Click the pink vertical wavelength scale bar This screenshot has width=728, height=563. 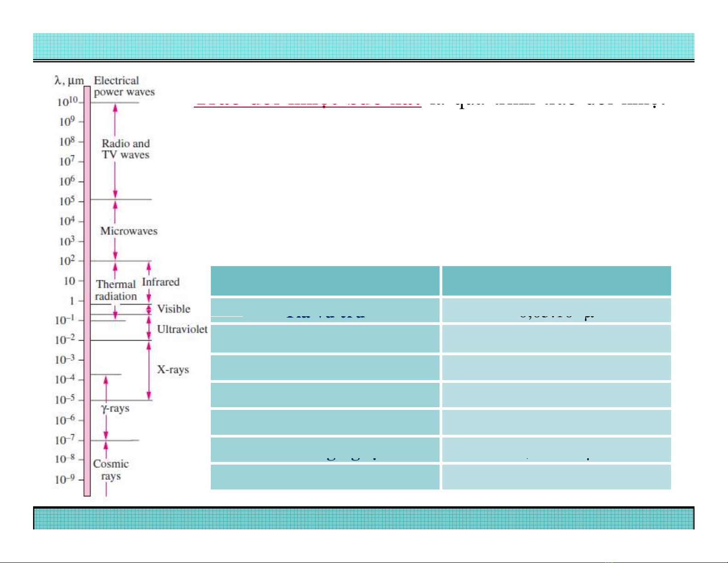[x=87, y=291]
